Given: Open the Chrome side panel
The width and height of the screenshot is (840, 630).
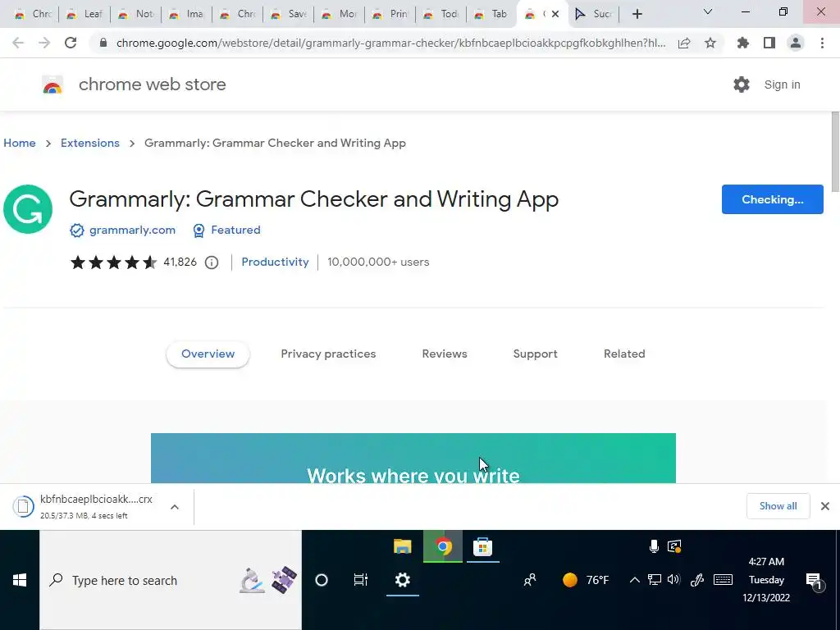Looking at the screenshot, I should (769, 43).
